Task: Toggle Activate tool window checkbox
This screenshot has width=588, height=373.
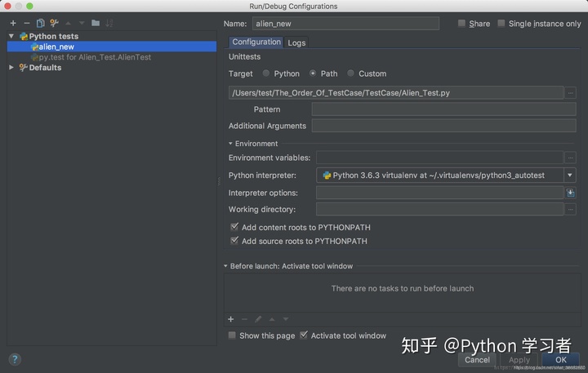Action: tap(304, 335)
